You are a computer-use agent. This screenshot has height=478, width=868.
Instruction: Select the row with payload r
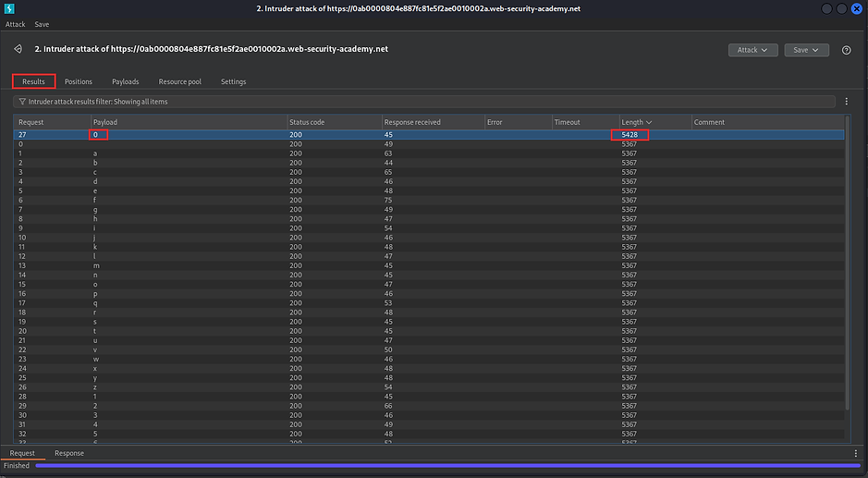coord(429,313)
